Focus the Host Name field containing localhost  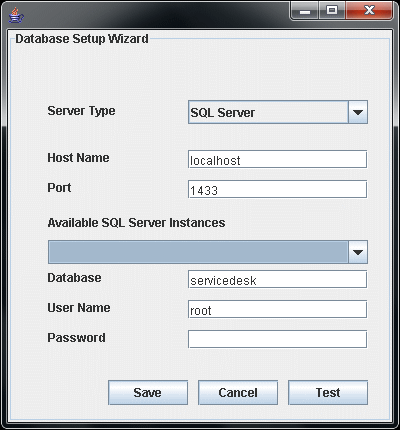tap(278, 159)
